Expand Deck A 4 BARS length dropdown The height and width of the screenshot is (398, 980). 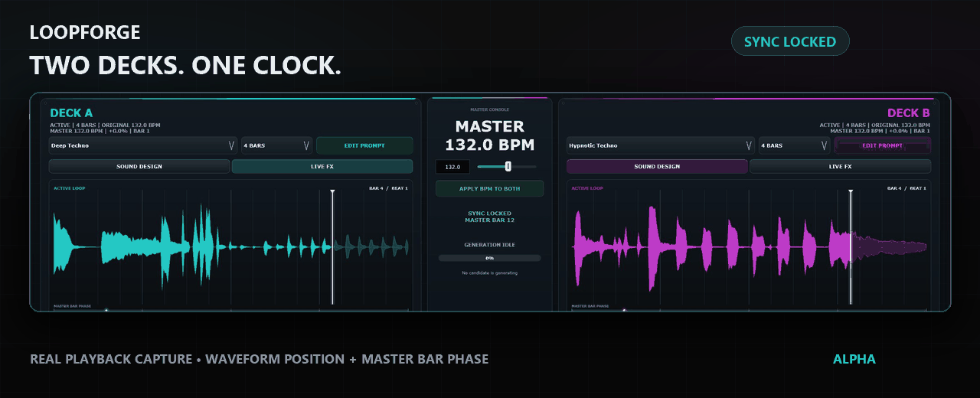click(x=276, y=145)
